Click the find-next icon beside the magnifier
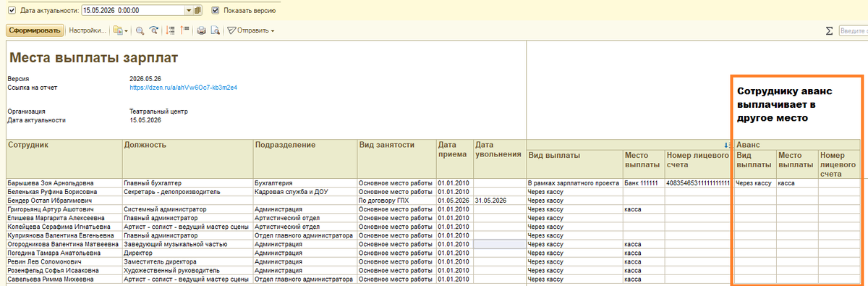The width and height of the screenshot is (868, 286). tap(153, 30)
